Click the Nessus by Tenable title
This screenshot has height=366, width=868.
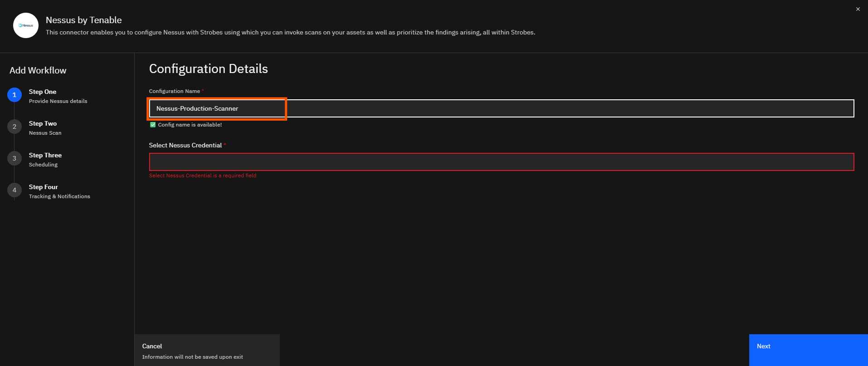[84, 20]
